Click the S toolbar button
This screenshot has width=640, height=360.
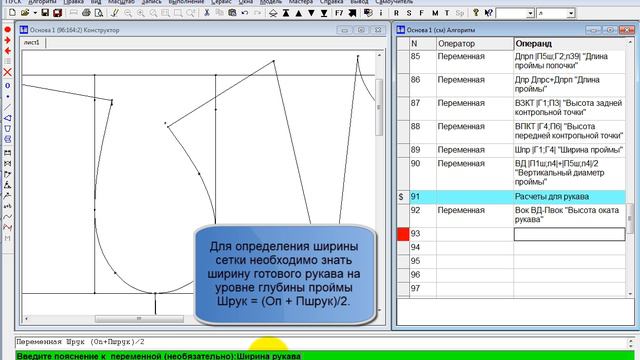409,13
